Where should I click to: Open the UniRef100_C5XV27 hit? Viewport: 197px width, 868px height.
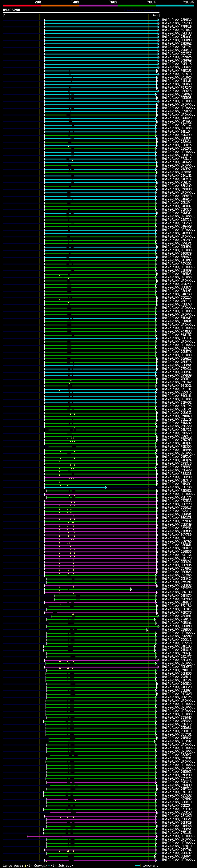point(176,54)
